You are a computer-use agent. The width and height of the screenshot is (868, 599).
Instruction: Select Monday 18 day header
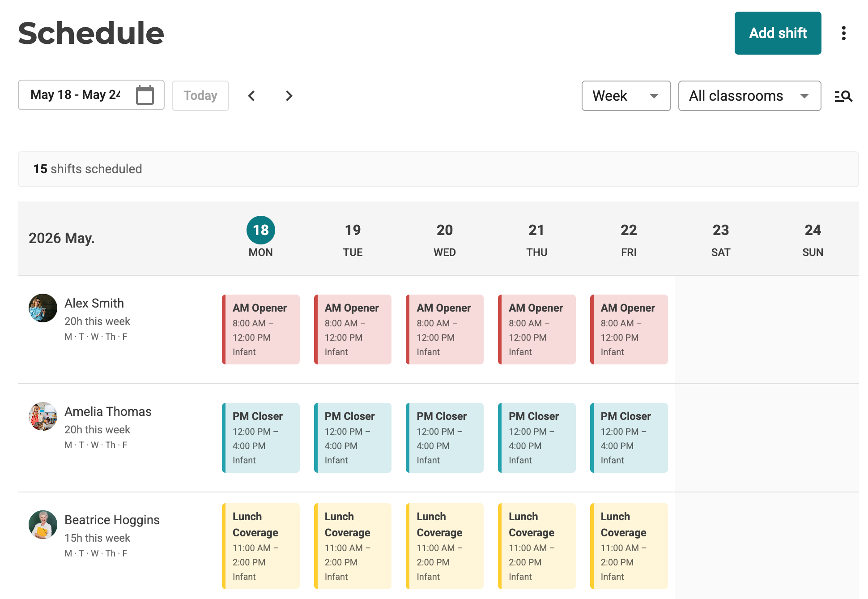tap(261, 237)
